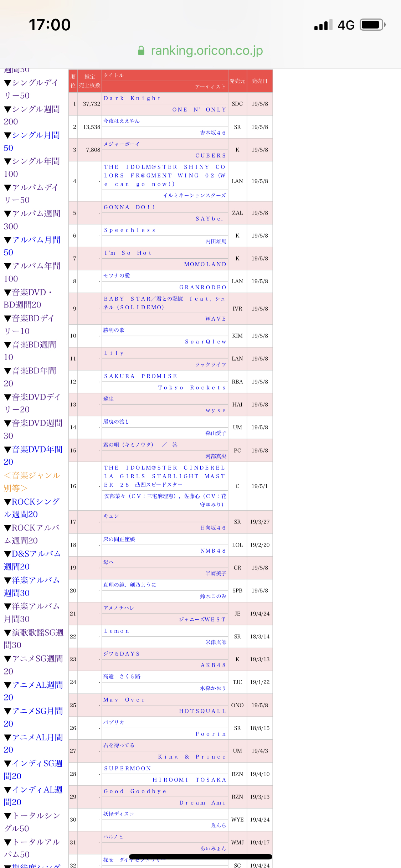Open アルバム年間100 ranking link
The height and width of the screenshot is (868, 401).
[32, 272]
